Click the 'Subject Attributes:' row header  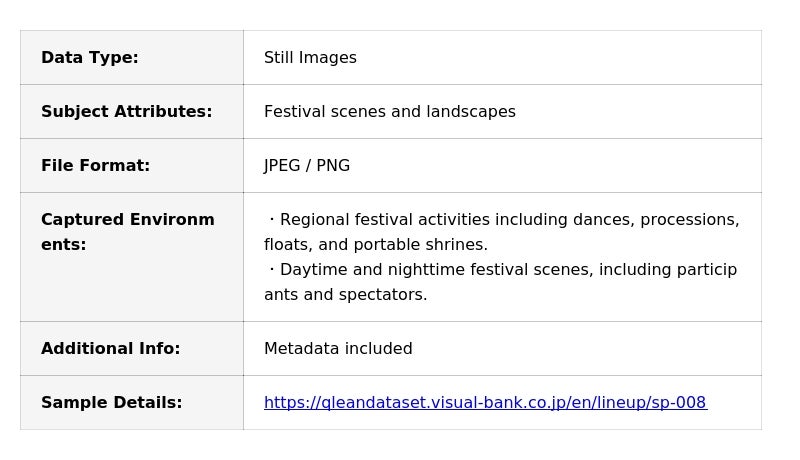[x=126, y=112]
